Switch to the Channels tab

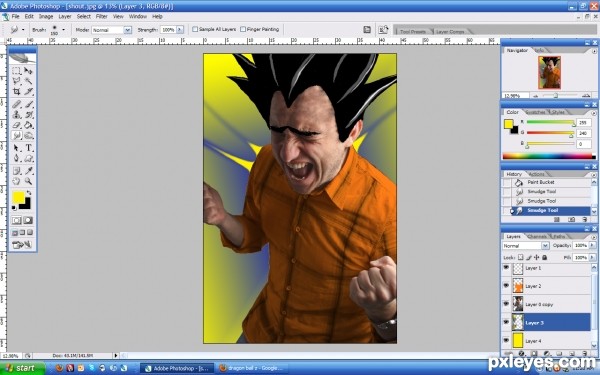536,236
